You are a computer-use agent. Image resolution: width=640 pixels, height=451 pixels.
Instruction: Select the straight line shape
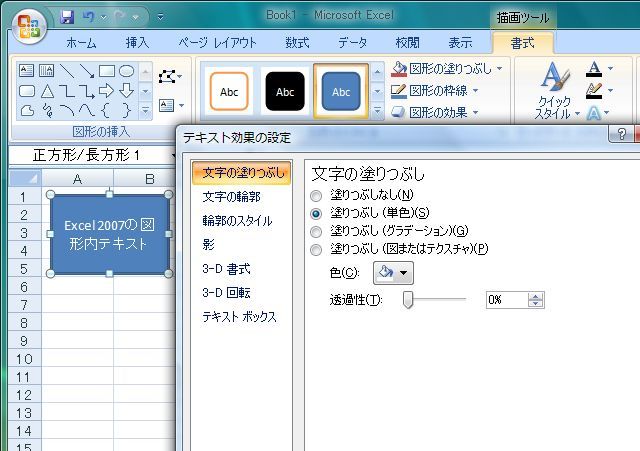[x=67, y=71]
